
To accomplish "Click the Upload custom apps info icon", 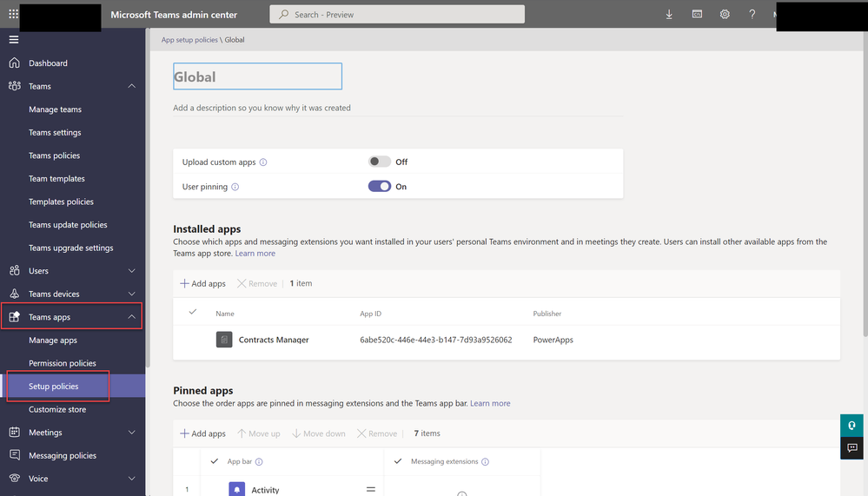I will tap(263, 162).
